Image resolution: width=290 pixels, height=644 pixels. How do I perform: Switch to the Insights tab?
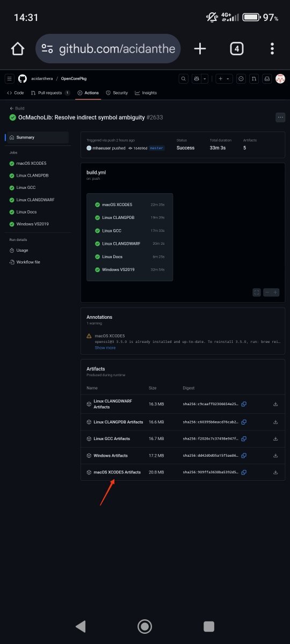[x=146, y=93]
